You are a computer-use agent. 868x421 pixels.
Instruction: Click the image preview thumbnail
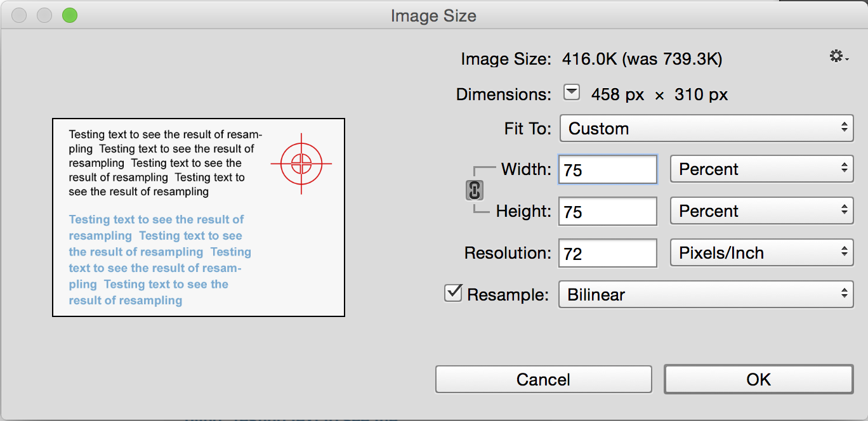click(199, 217)
